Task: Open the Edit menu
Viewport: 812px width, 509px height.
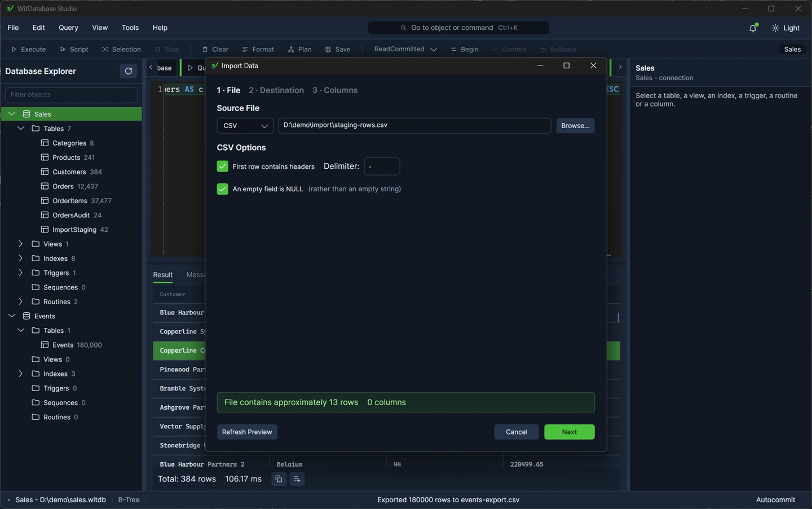Action: (39, 28)
